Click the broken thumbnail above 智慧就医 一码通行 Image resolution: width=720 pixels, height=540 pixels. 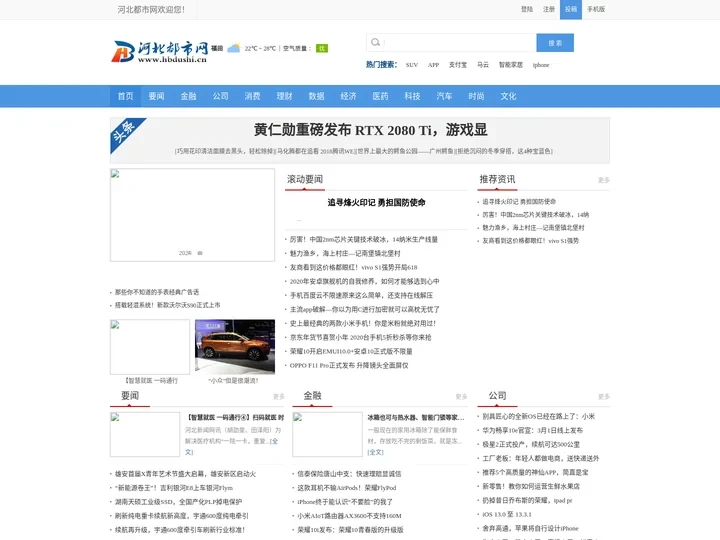tap(150, 347)
